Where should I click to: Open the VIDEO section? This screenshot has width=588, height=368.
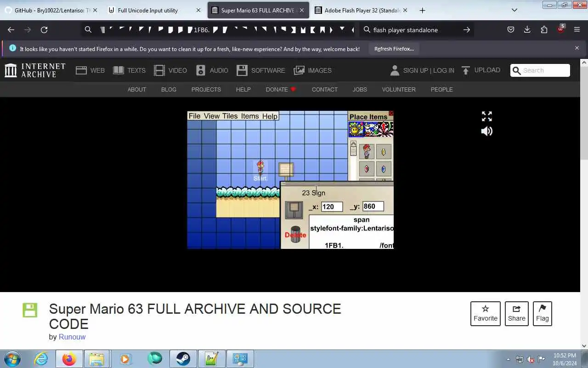click(x=170, y=70)
